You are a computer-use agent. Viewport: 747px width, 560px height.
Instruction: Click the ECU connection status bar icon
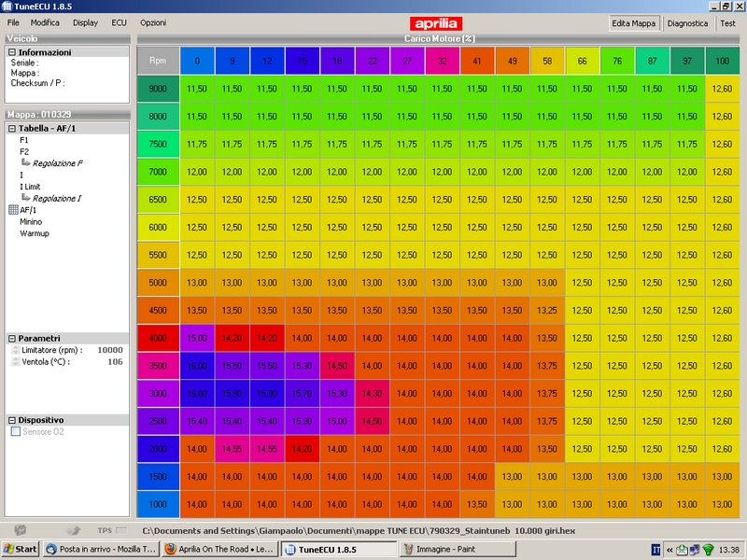pos(20,530)
